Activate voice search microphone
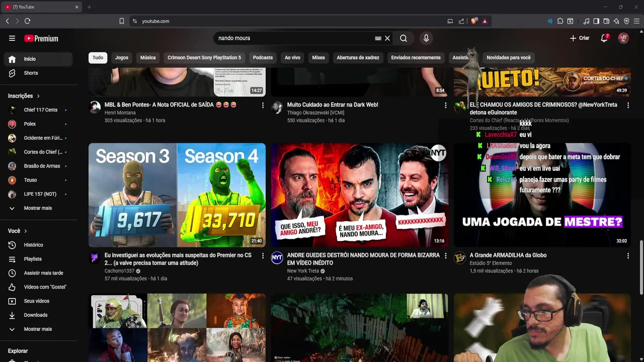 tap(426, 38)
